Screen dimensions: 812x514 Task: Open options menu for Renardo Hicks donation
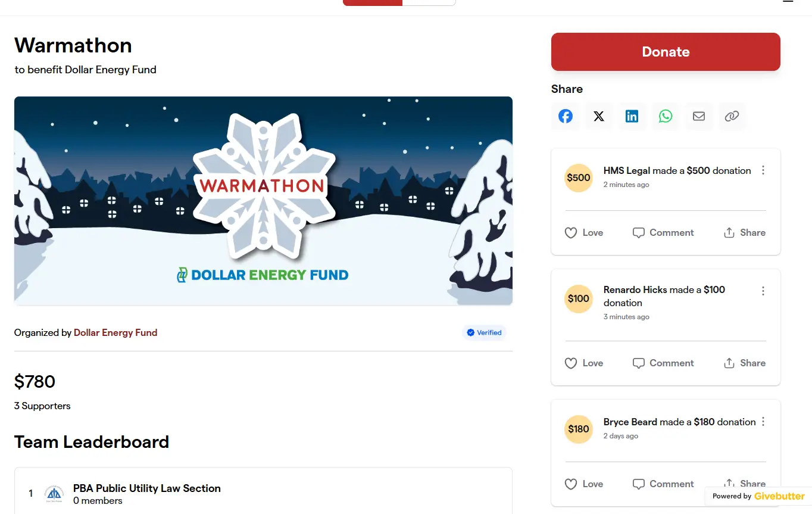pyautogui.click(x=763, y=291)
